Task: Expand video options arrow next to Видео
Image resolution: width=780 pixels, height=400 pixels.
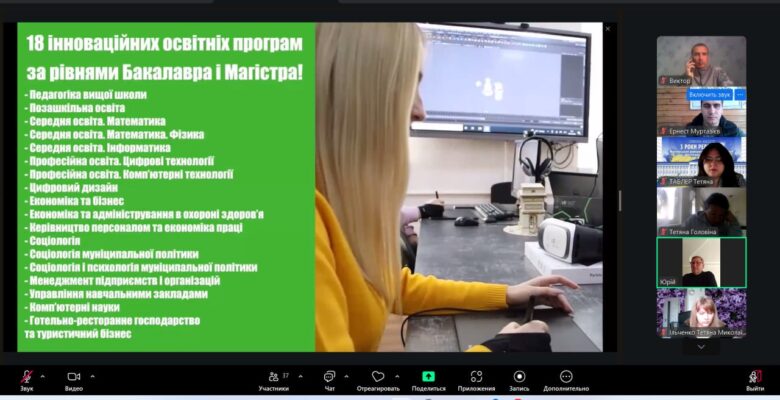Action: 93,376
